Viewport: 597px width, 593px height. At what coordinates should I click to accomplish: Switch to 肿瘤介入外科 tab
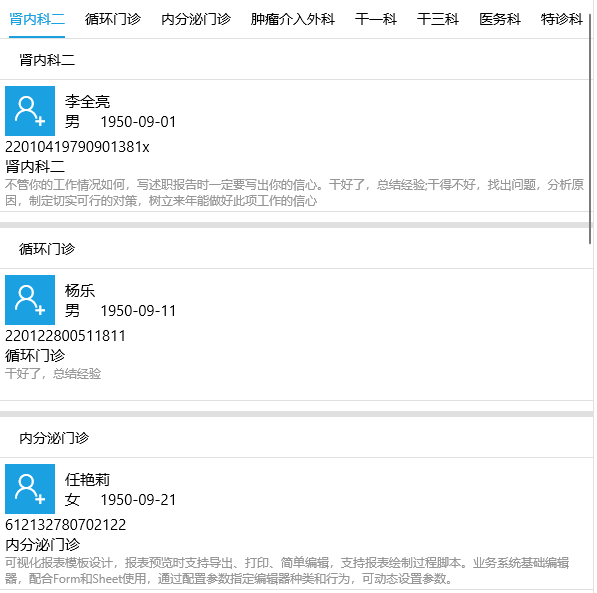pyautogui.click(x=293, y=19)
